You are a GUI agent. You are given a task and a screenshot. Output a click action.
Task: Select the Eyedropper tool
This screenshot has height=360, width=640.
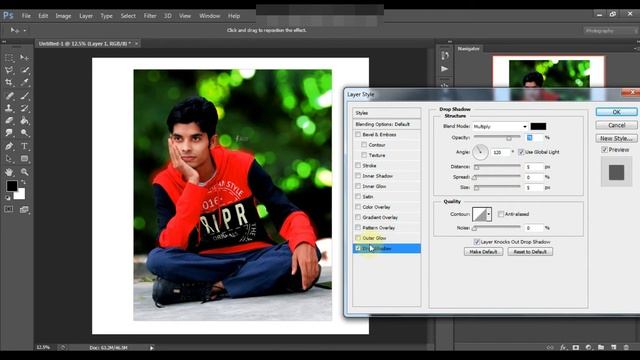[24, 82]
